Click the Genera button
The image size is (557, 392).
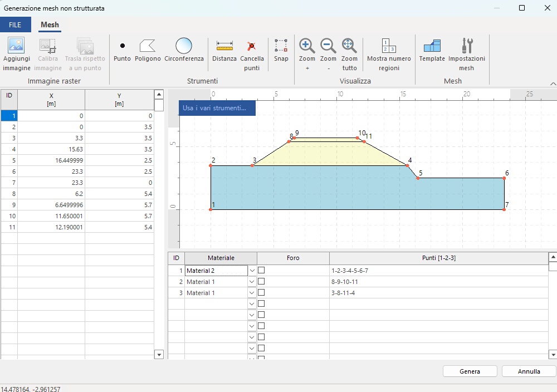pos(470,371)
